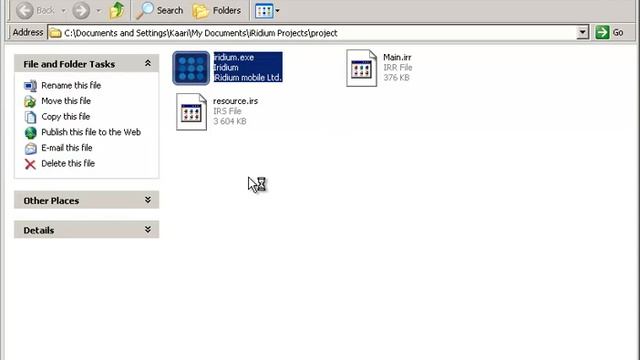640x360 pixels.
Task: Click the Back navigation arrow
Action: click(25, 10)
